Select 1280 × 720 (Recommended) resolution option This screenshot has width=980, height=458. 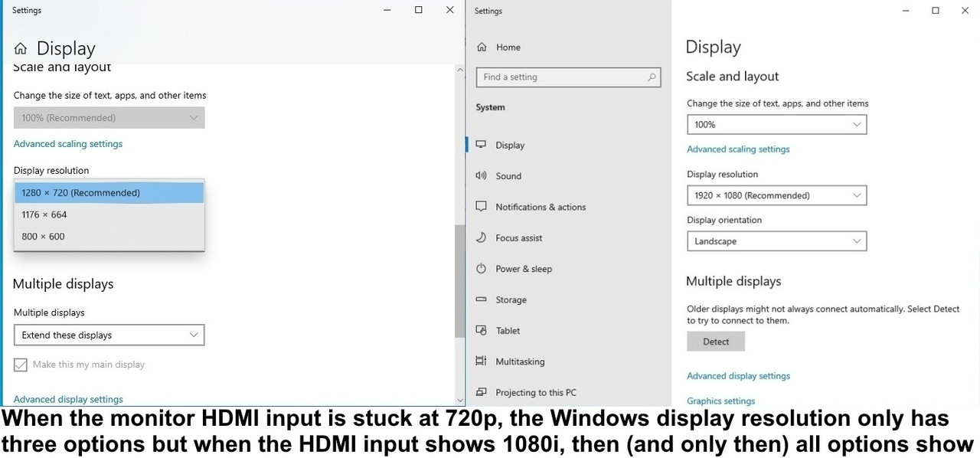tap(109, 193)
